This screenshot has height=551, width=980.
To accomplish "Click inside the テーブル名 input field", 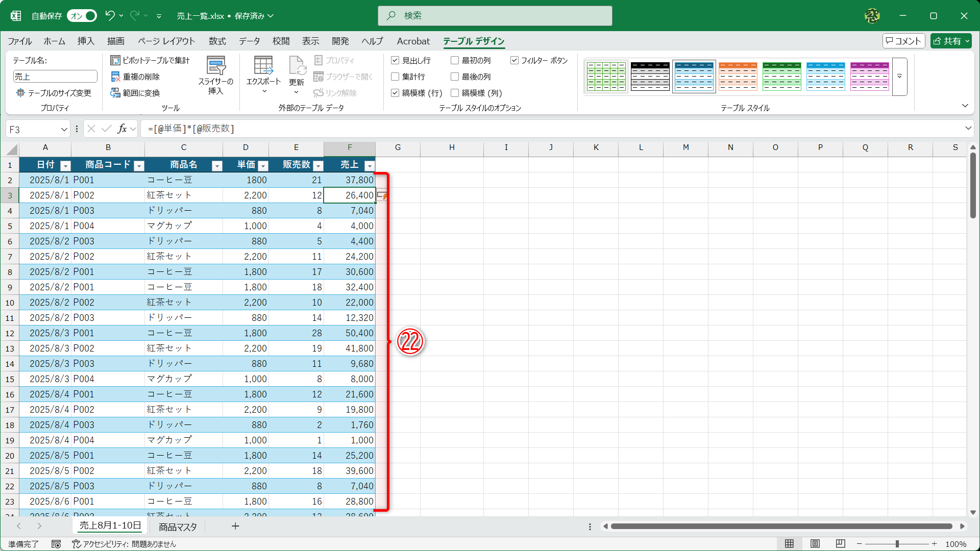I will pyautogui.click(x=55, y=76).
